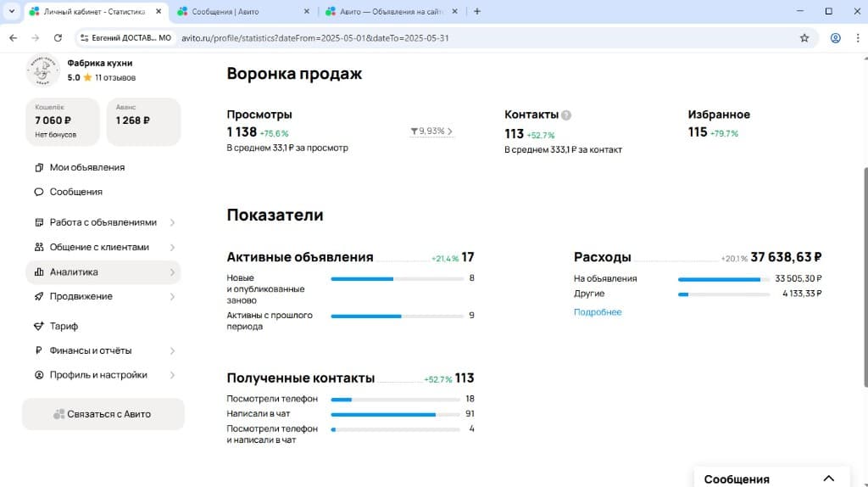Open the Кошелёк 7 060 ₽ card
This screenshot has height=487, width=868.
pyautogui.click(x=63, y=122)
